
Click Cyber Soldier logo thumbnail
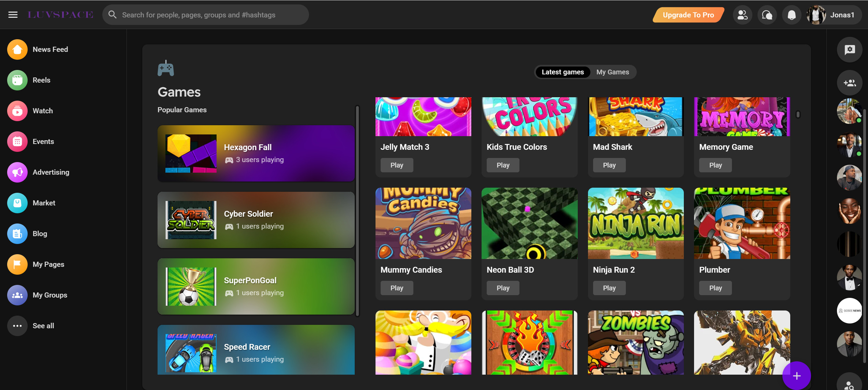(x=191, y=220)
